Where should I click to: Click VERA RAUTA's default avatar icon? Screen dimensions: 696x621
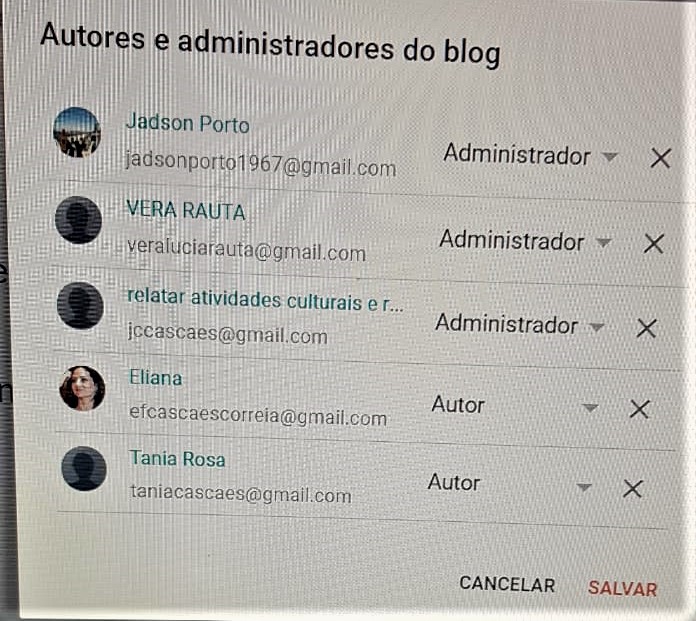pos(79,220)
